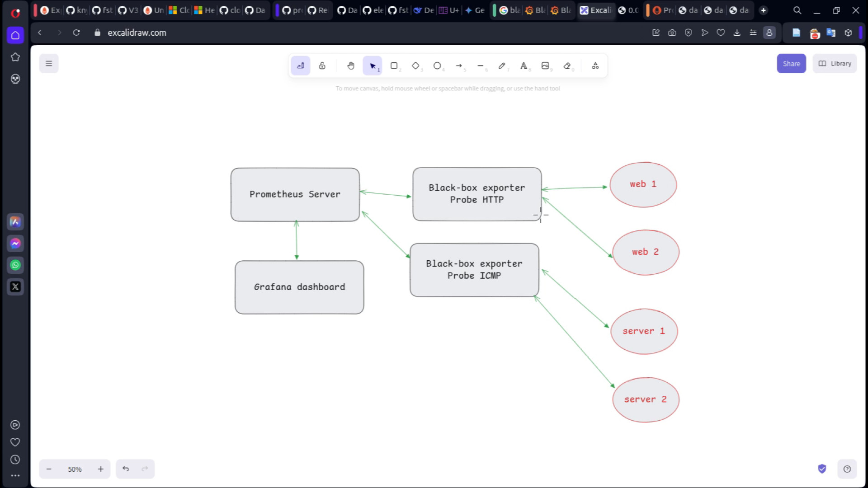Select the Text tool
This screenshot has width=868, height=488.
pos(524,66)
